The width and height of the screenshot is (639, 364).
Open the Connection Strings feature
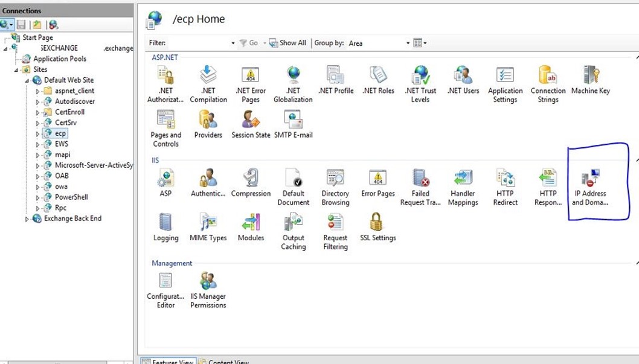[x=548, y=84]
